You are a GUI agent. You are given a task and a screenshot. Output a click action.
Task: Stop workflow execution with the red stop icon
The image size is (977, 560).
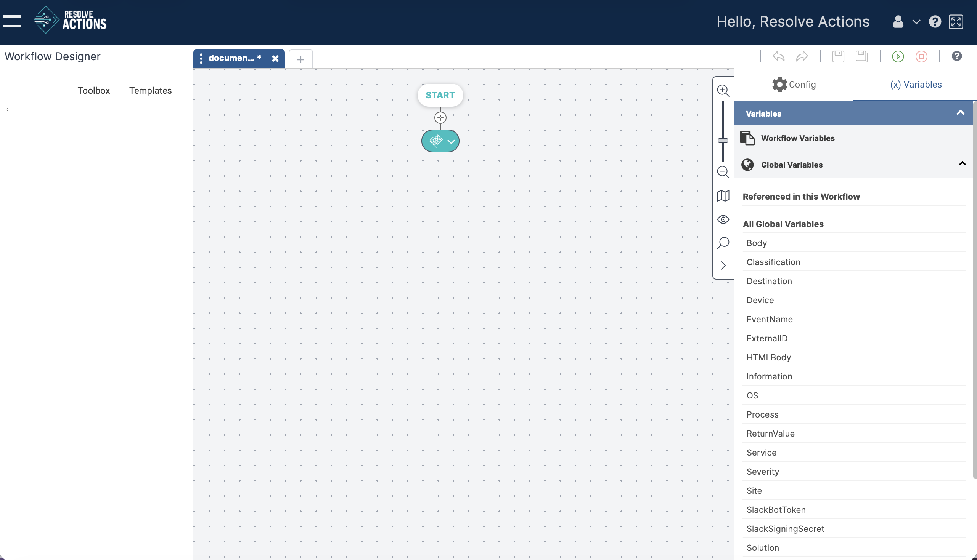921,56
